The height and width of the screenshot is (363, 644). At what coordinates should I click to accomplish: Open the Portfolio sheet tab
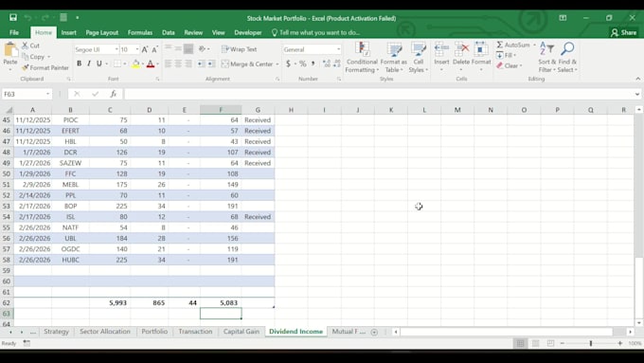click(x=154, y=332)
